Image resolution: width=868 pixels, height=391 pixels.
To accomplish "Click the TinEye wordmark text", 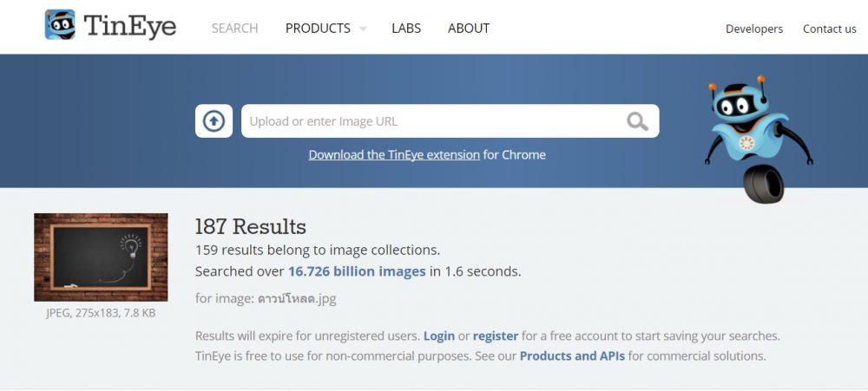I will coord(130,27).
